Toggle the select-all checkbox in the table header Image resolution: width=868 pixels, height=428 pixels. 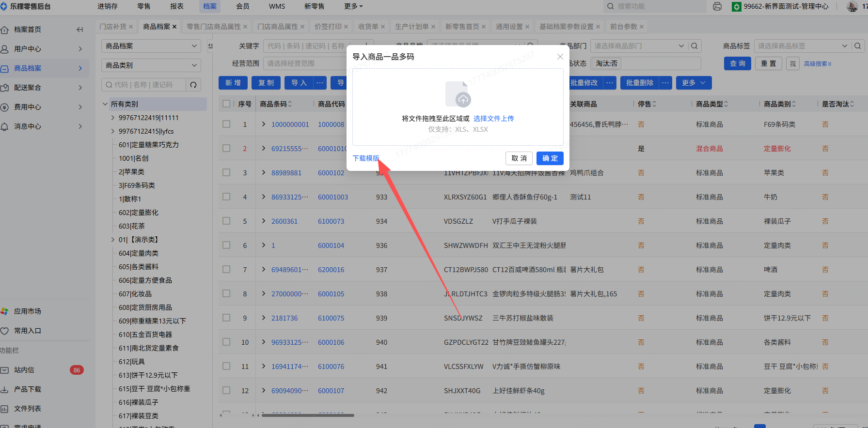pyautogui.click(x=226, y=104)
